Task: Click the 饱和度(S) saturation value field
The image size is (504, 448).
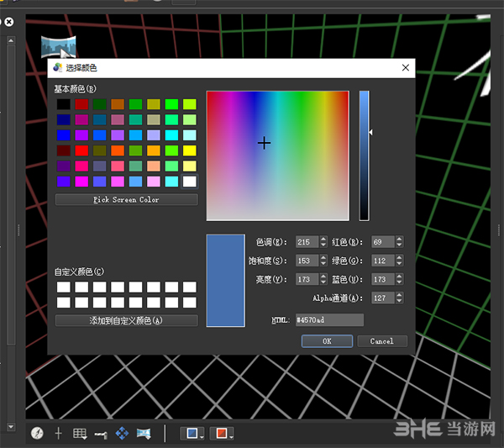Action: tap(307, 261)
